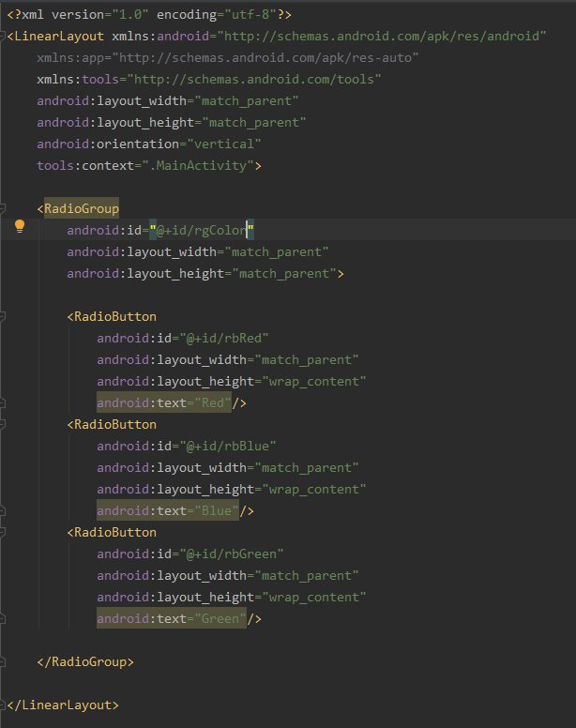This screenshot has width=576, height=728.
Task: Click the xmlns:tools namespace line
Action: pyautogui.click(x=209, y=80)
